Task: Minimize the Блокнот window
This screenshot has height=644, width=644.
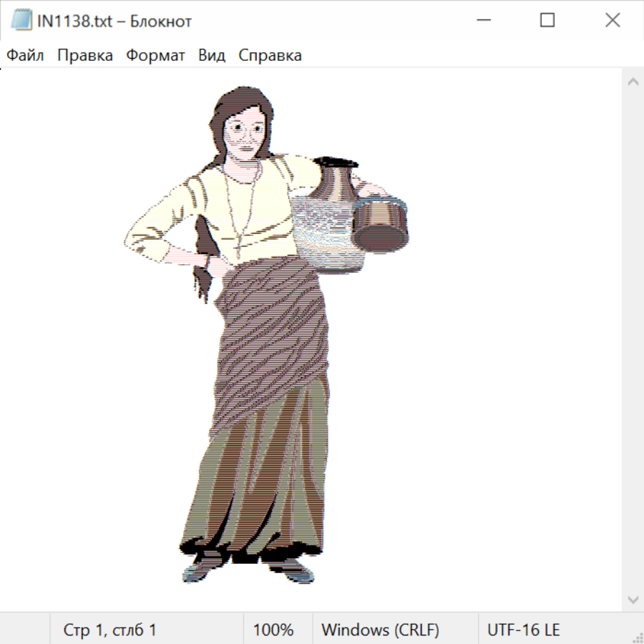Action: (x=482, y=21)
